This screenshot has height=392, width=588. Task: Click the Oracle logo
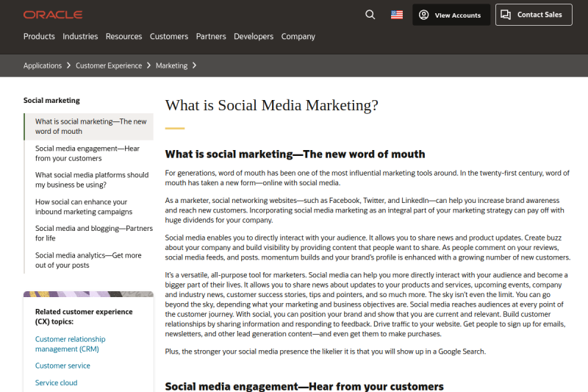53,15
